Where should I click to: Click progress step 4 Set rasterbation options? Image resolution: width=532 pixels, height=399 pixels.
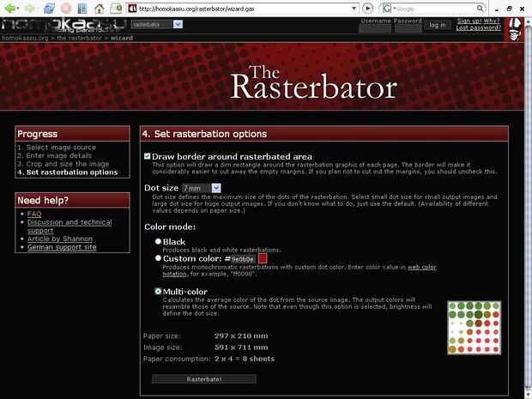[68, 172]
